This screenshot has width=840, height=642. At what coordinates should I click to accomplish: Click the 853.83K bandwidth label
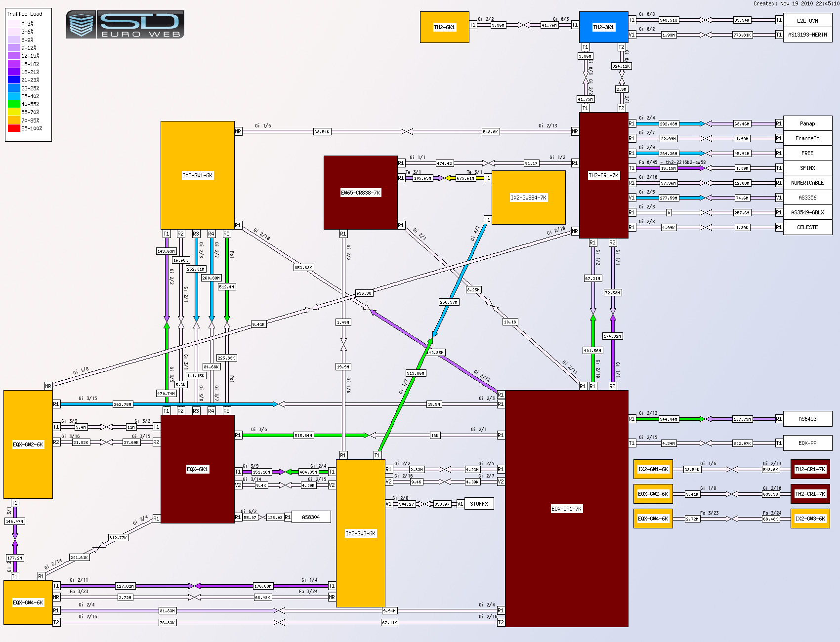pos(303,268)
